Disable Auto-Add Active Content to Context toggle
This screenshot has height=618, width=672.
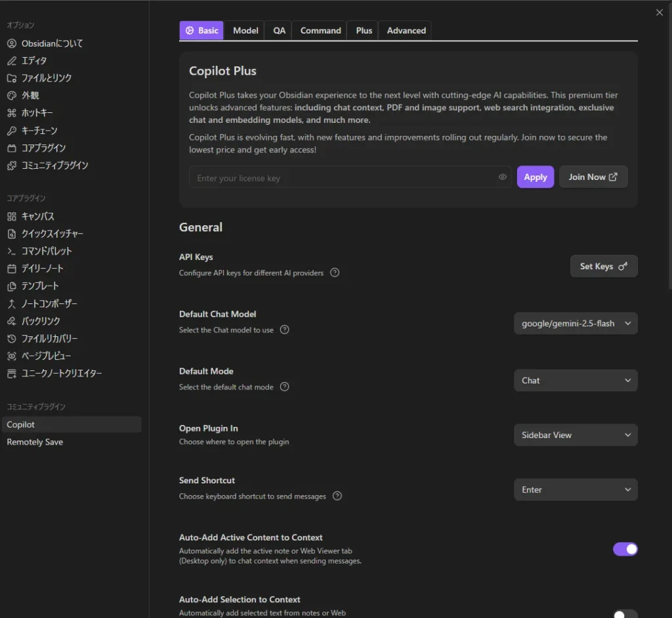click(625, 549)
